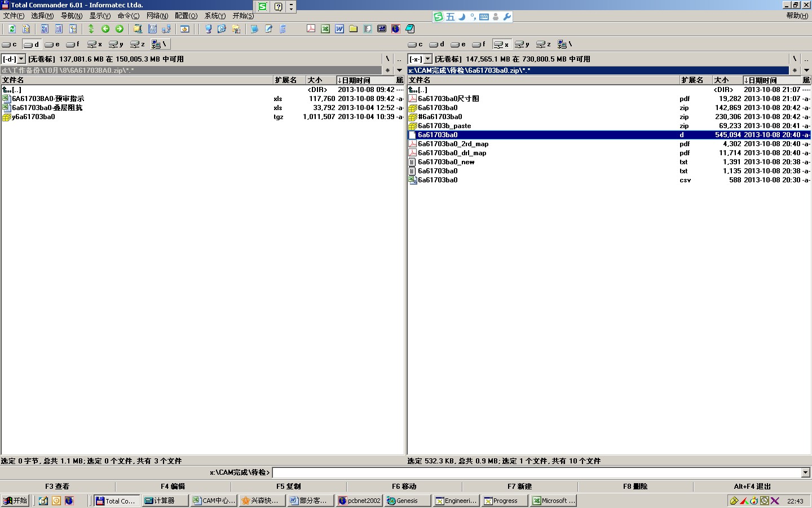Image resolution: width=812 pixels, height=508 pixels.
Task: Switch right panel to drive d
Action: 438,44
